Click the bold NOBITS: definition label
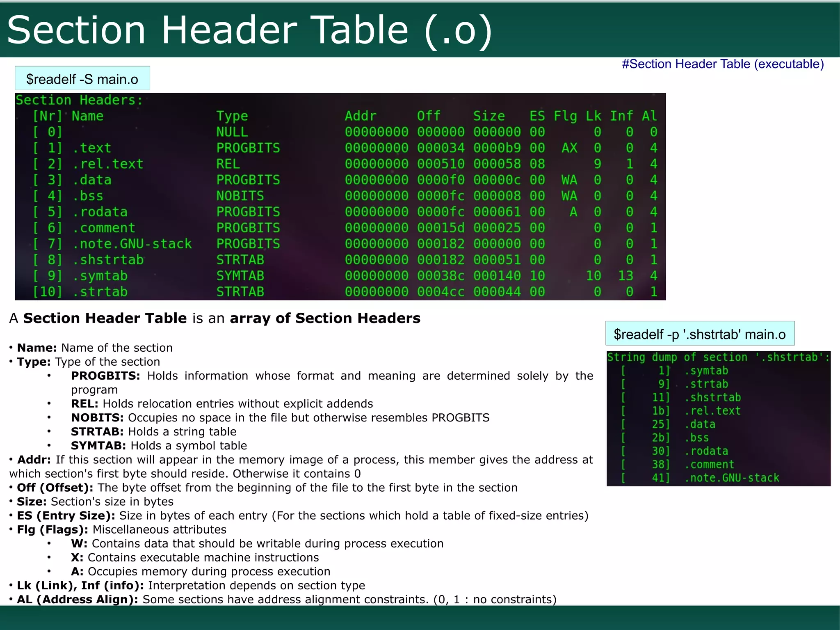 pyautogui.click(x=97, y=417)
